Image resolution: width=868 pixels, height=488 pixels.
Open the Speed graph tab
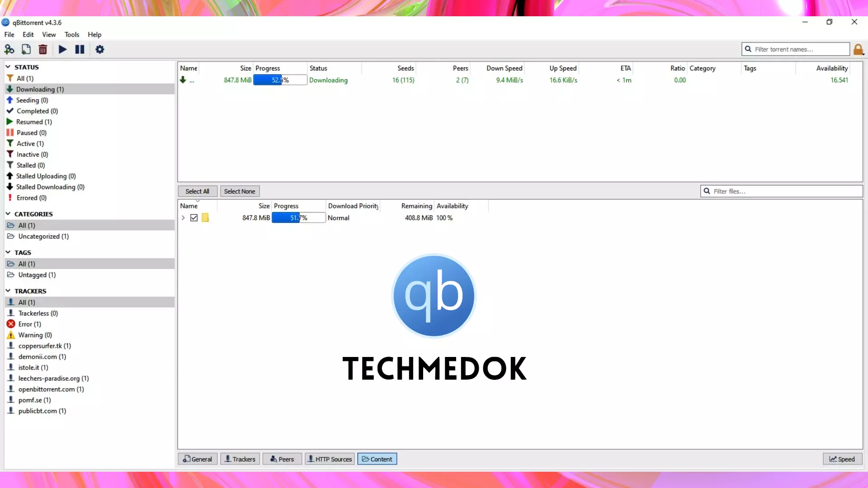coord(842,459)
